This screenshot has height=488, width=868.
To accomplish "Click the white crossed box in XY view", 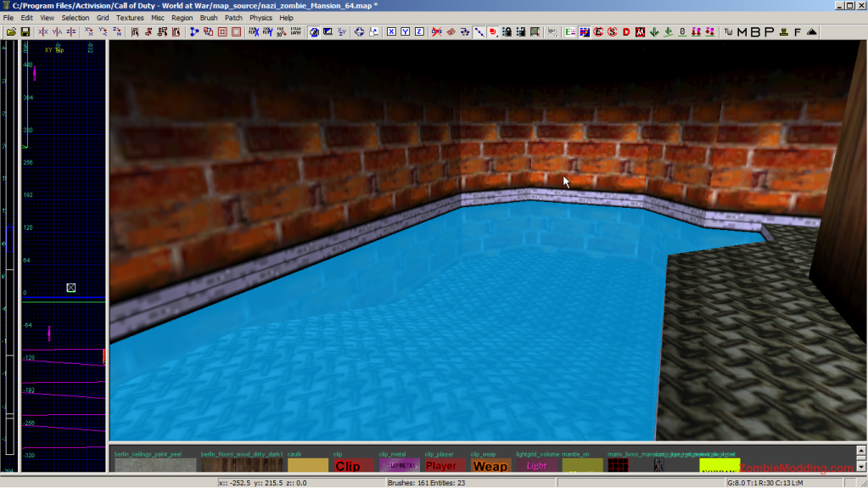I will tap(71, 288).
